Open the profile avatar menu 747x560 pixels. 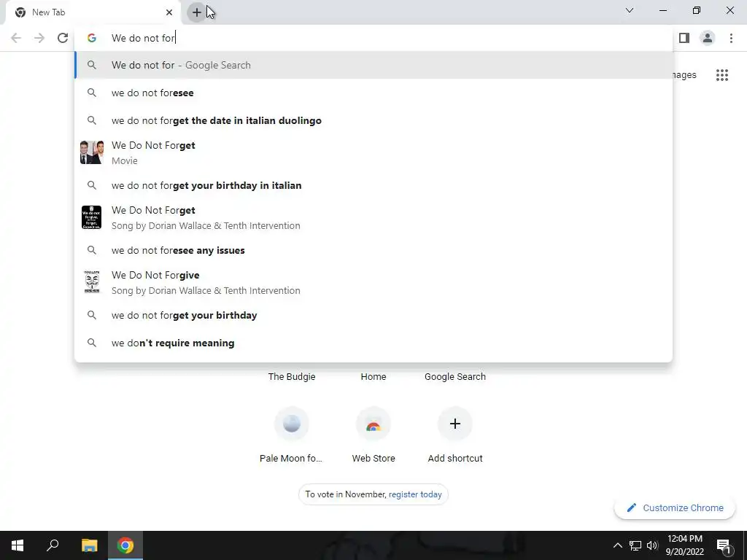point(708,38)
